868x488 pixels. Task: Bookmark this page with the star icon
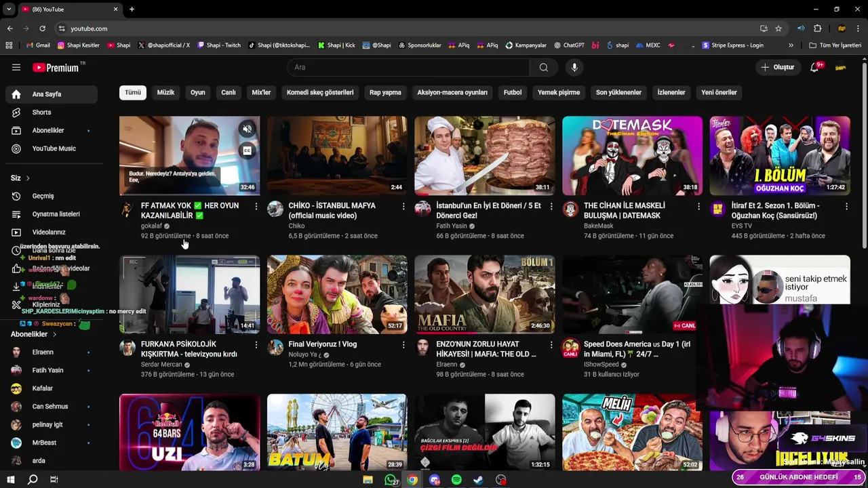(778, 28)
